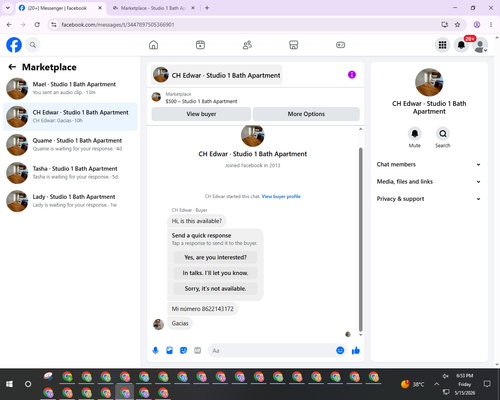This screenshot has width=500, height=400.
Task: Expand the Chat members section
Action: 429,164
